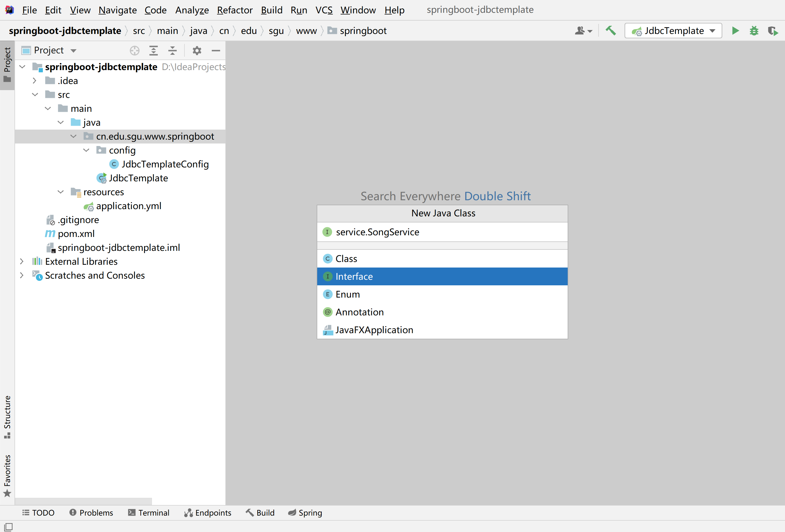Open application.yml in resources folder
The width and height of the screenshot is (785, 532).
(x=128, y=206)
